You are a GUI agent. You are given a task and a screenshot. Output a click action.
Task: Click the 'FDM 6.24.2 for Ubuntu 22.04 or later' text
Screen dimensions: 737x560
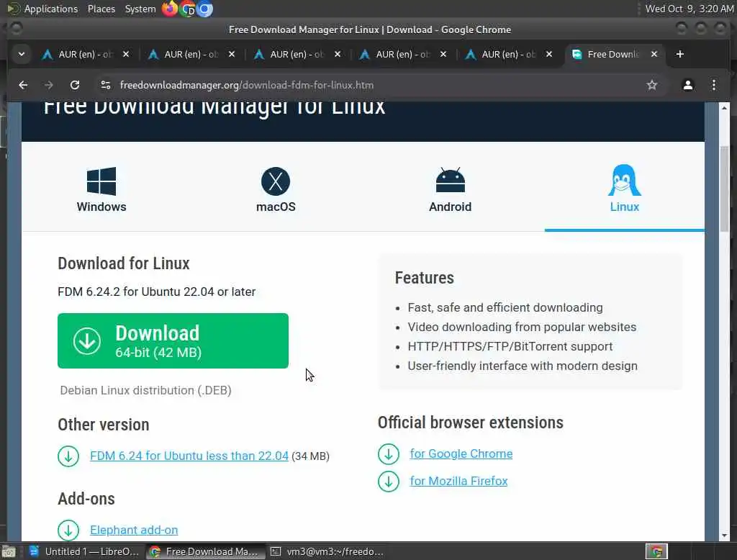[x=156, y=292]
